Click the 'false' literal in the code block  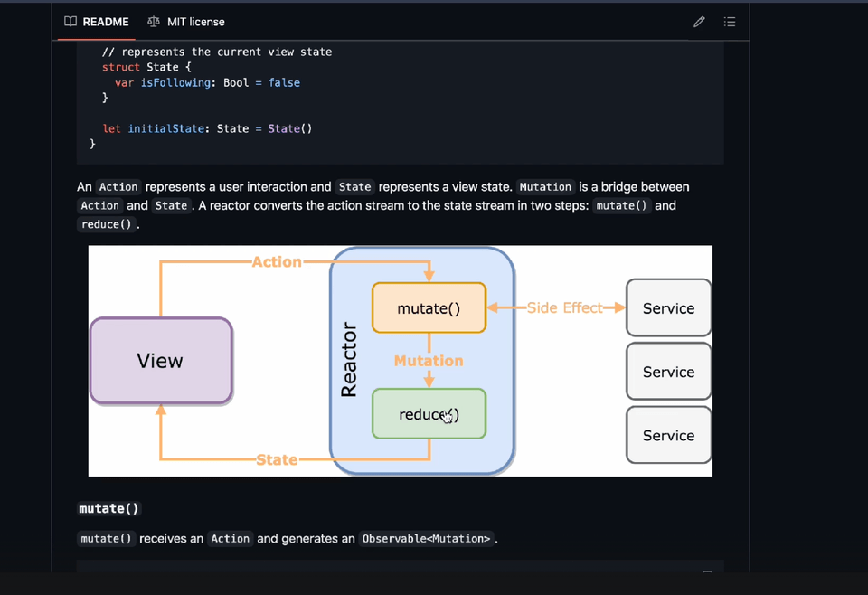[285, 82]
